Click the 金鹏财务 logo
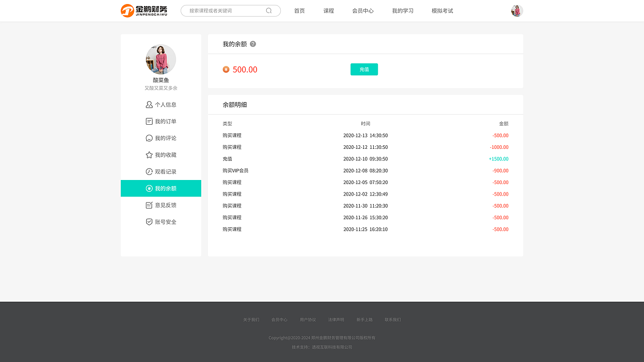This screenshot has width=644, height=362. pyautogui.click(x=144, y=10)
